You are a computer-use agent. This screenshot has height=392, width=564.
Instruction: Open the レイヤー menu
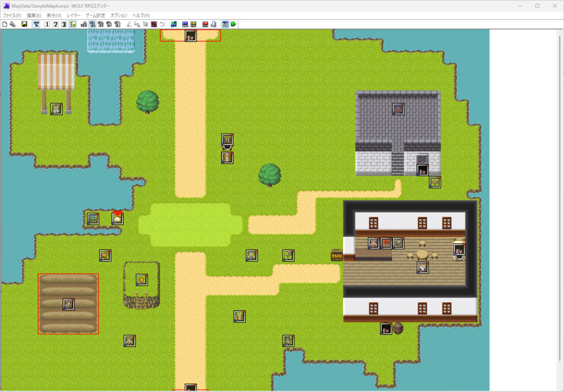[x=73, y=15]
